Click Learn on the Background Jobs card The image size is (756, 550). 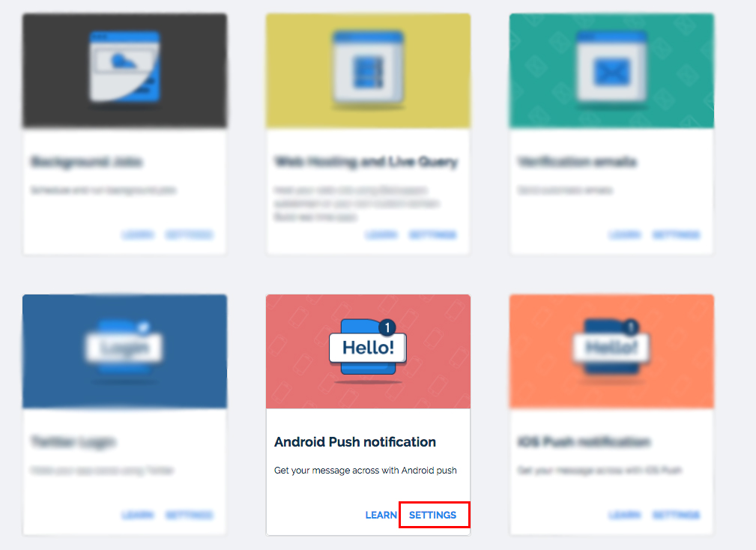[x=138, y=235]
